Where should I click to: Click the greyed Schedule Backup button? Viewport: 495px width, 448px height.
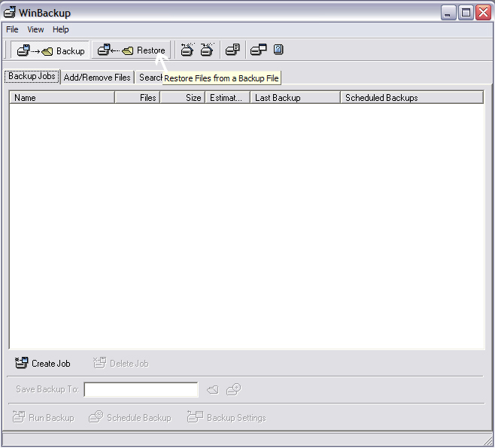point(130,417)
